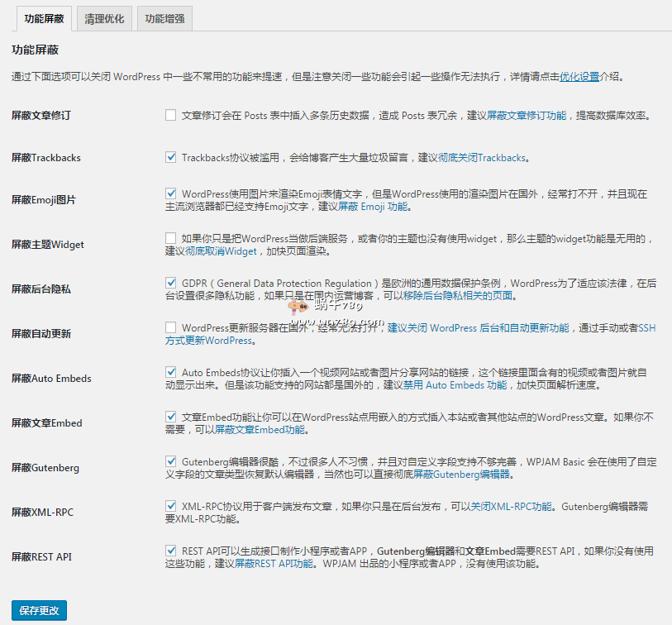Uncheck the 屏蔽后台隐私 checkbox
This screenshot has width=672, height=625.
(171, 284)
